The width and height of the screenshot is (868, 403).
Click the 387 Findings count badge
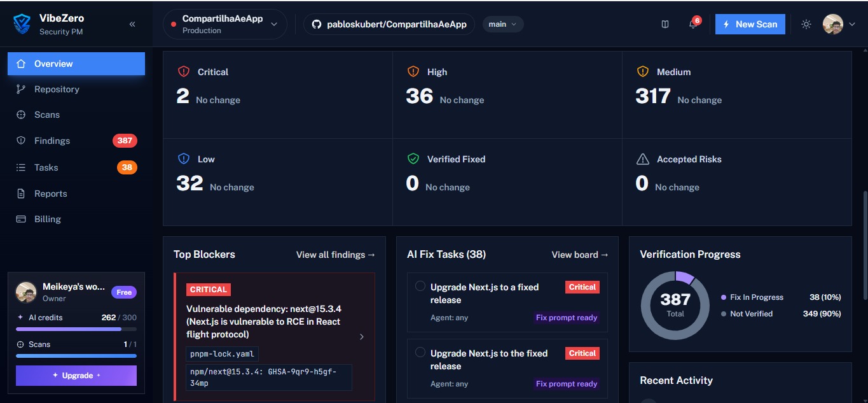tap(125, 141)
